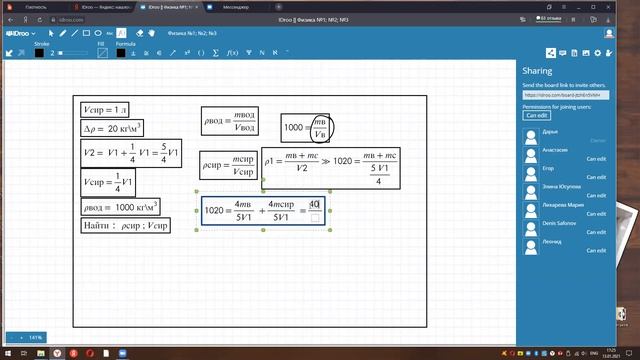Insert superscript x² formula template
The height and width of the screenshot is (360, 640).
click(187, 53)
